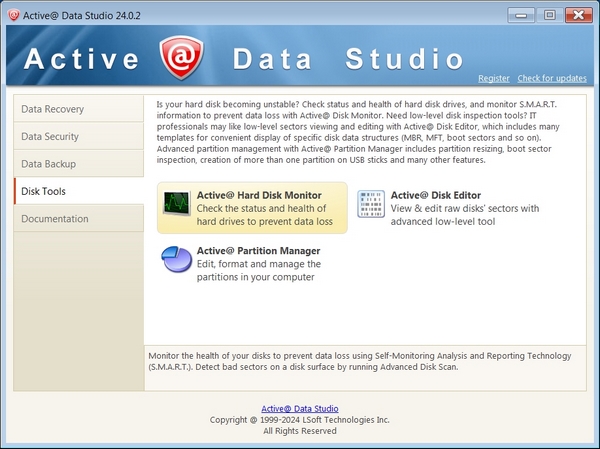Click the red shield logo in banner

(181, 57)
